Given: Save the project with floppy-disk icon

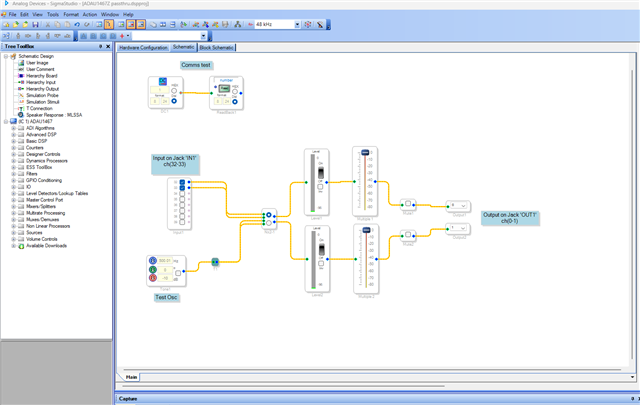Looking at the screenshot, I should coord(35,24).
